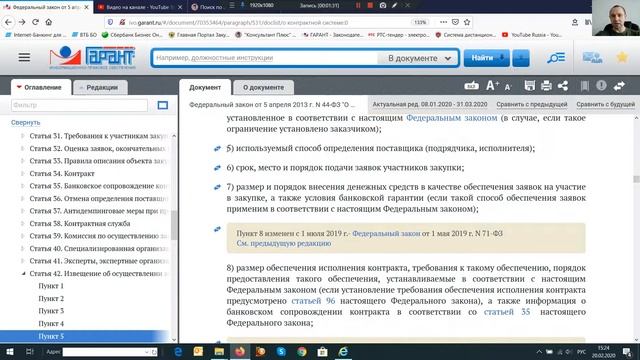640x360 pixels.
Task: Click the comment arrow beside paragraph 7
Action: pyautogui.click(x=217, y=187)
